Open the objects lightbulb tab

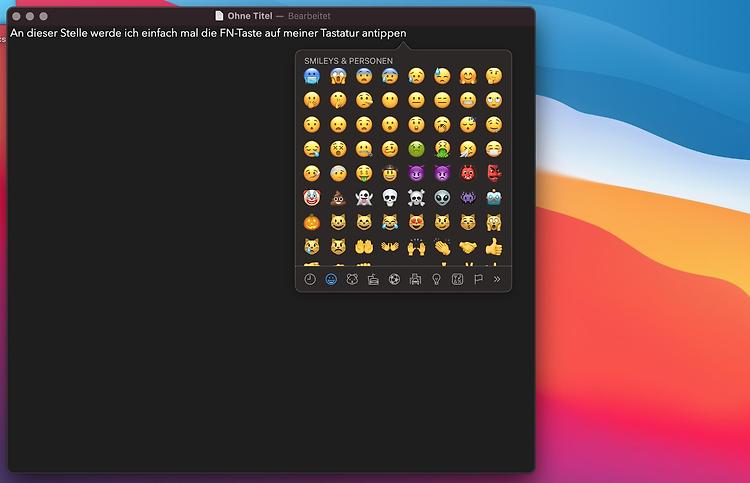pyautogui.click(x=436, y=279)
